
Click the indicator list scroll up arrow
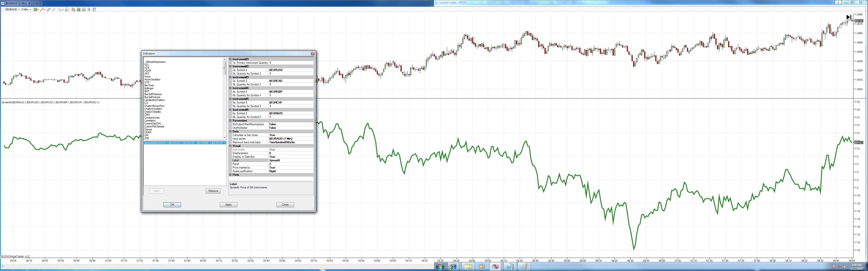(x=224, y=59)
